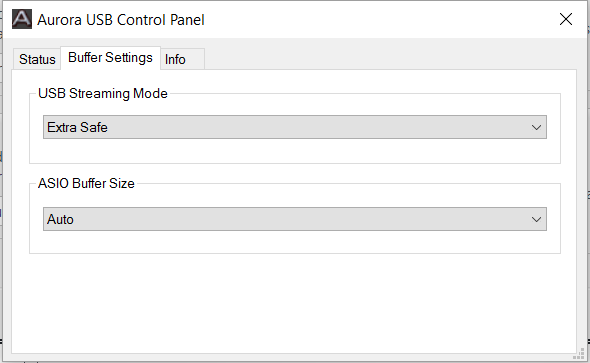Close the Aurora USB Control Panel window
This screenshot has width=590, height=363.
(x=566, y=19)
